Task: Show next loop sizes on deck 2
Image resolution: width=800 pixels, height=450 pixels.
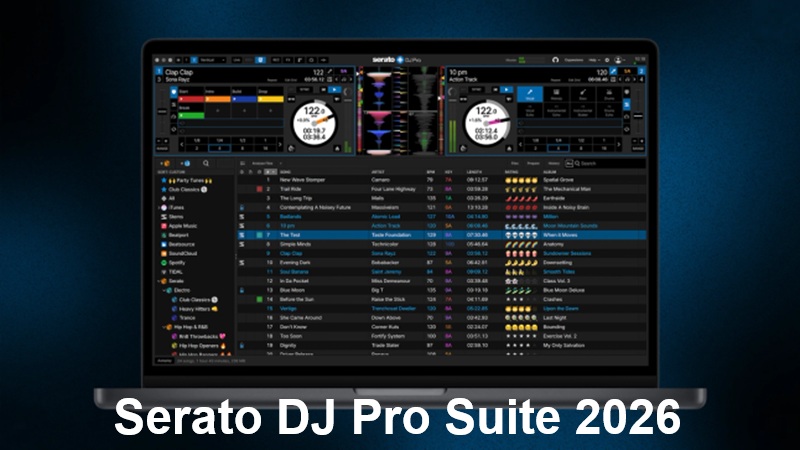Action: point(618,144)
